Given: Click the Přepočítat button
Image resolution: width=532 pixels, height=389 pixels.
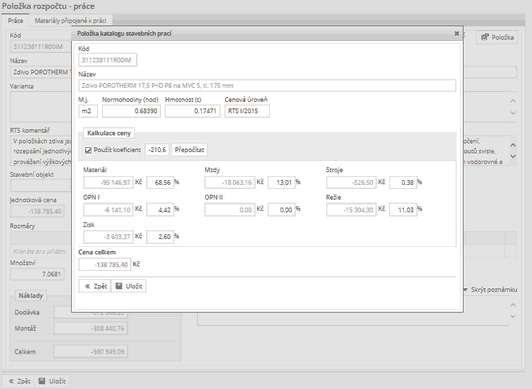Looking at the screenshot, I should click(189, 150).
